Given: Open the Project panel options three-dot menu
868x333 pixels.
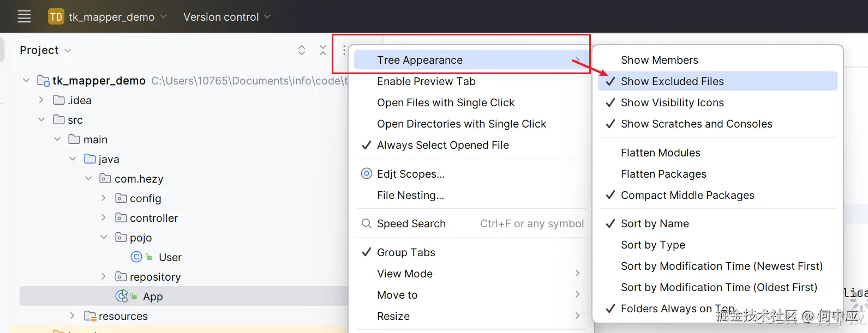Looking at the screenshot, I should point(344,50).
